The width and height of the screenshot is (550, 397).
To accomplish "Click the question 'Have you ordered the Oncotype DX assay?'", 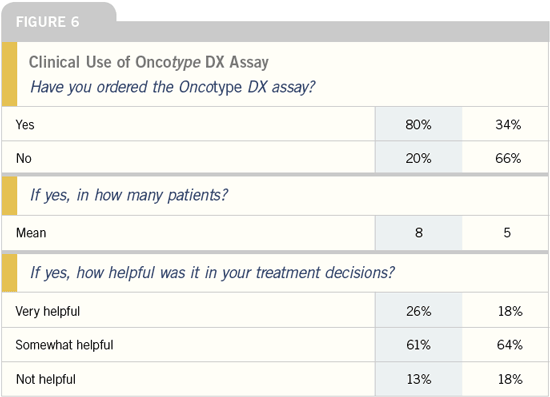I will click(173, 87).
